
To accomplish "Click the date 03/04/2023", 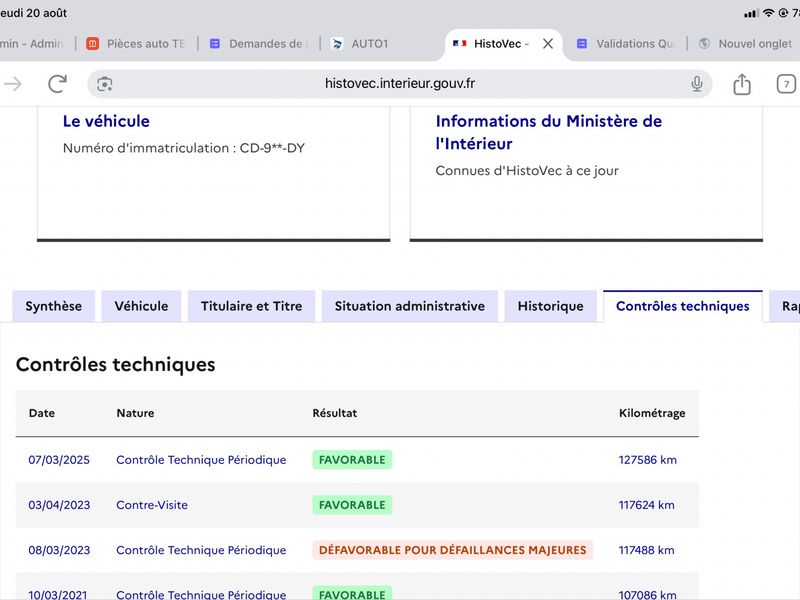I will point(59,505).
